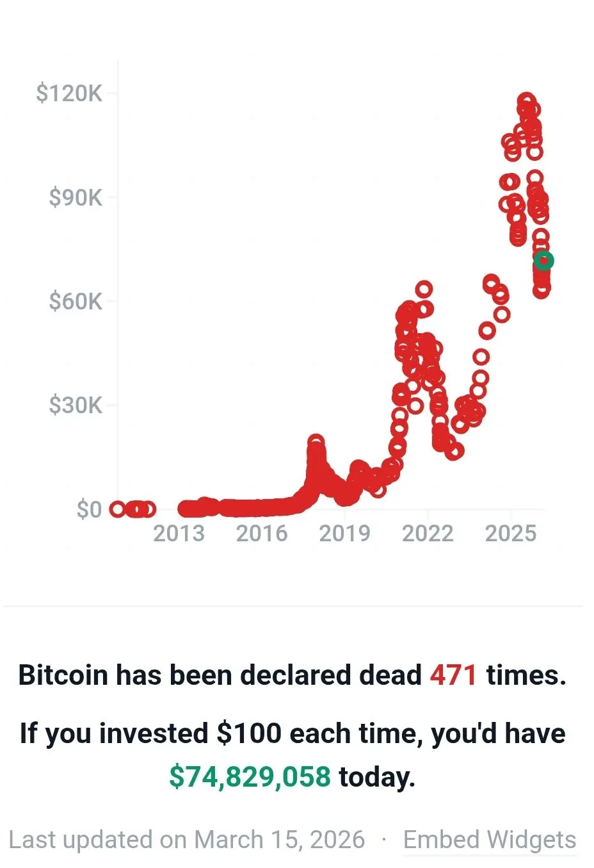The width and height of the screenshot is (594, 868).
Task: Click the $60K axis label
Action: pos(76,301)
